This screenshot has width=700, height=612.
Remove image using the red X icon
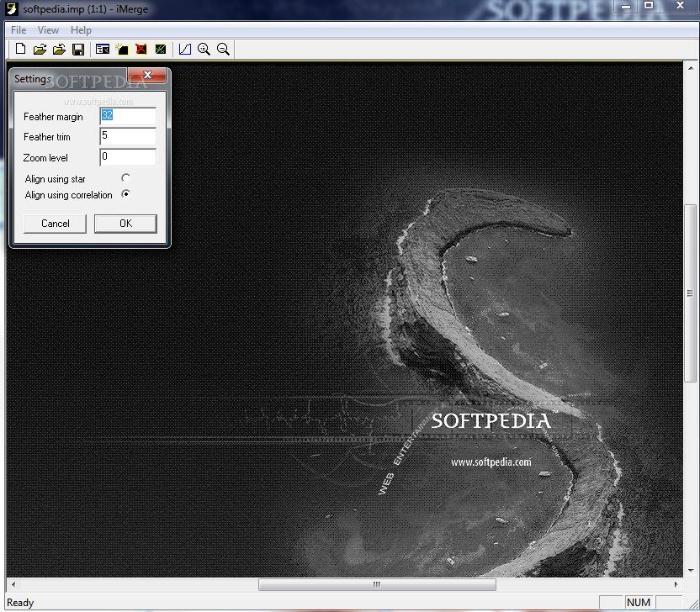click(141, 49)
